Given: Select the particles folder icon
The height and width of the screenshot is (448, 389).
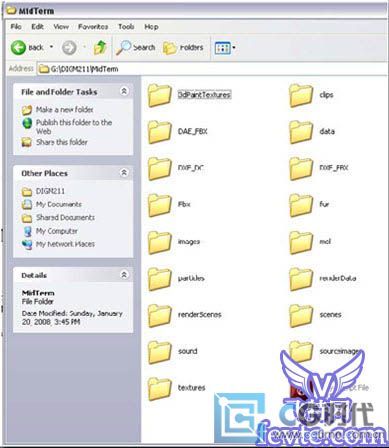Looking at the screenshot, I should (x=159, y=279).
